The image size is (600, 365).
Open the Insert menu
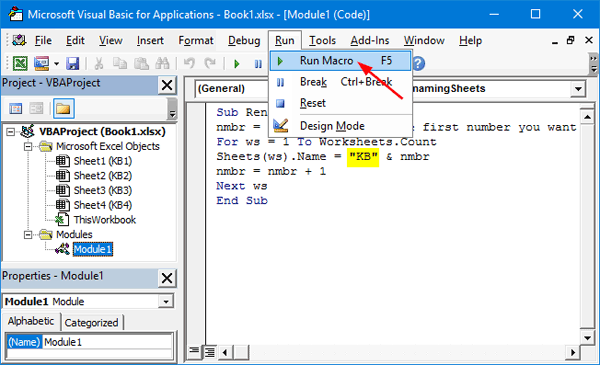tap(150, 40)
